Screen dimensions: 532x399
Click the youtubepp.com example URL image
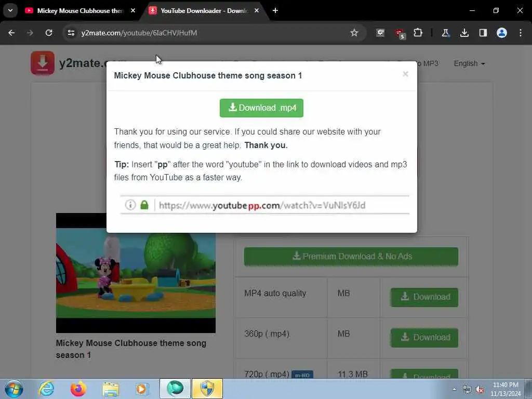[264, 205]
